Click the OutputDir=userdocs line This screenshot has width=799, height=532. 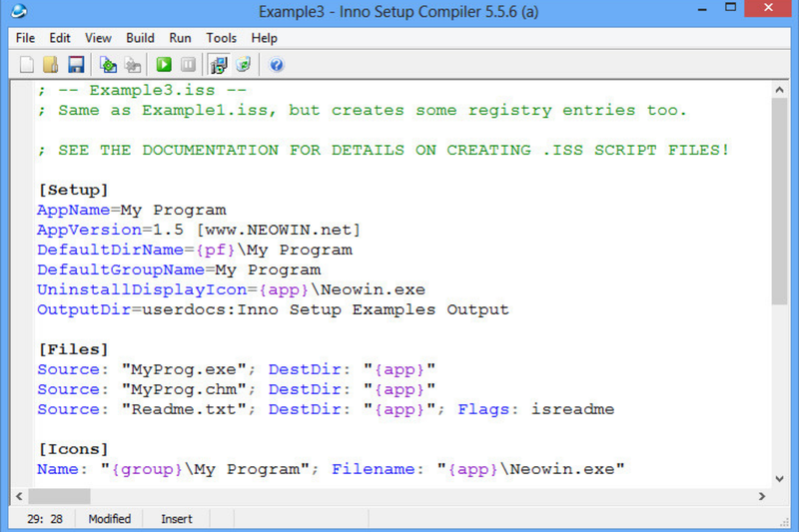[x=273, y=309]
